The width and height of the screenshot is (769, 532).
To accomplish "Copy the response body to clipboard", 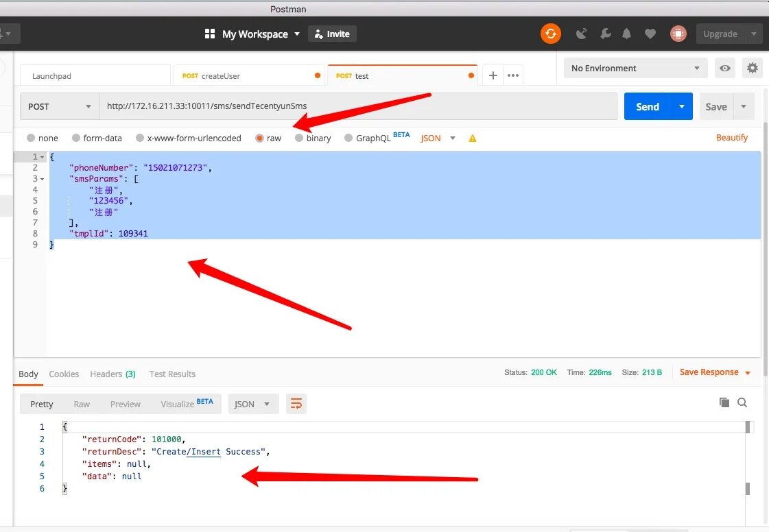I will [x=724, y=402].
